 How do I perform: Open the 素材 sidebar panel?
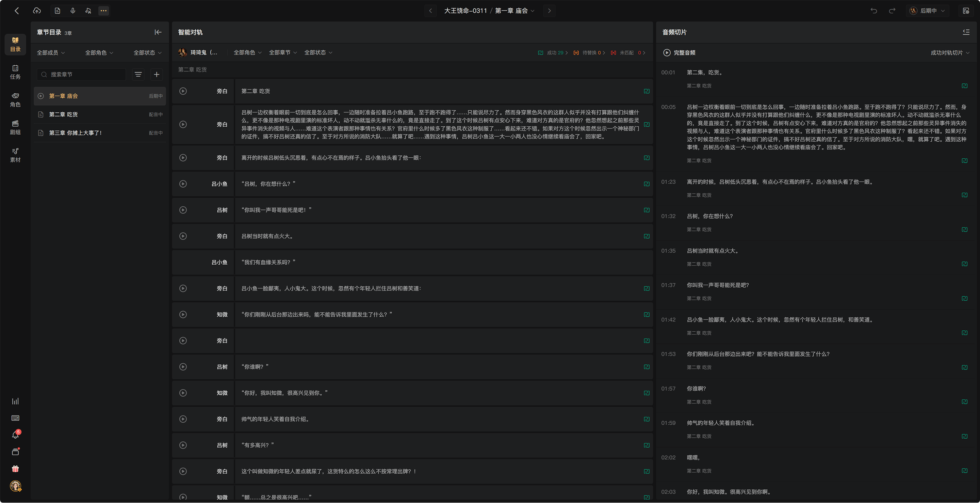pos(15,155)
